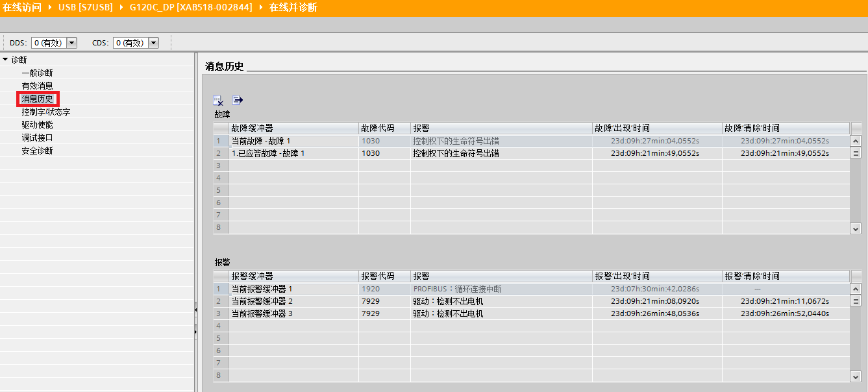Click the 报警出现时间 column header

[x=657, y=276]
